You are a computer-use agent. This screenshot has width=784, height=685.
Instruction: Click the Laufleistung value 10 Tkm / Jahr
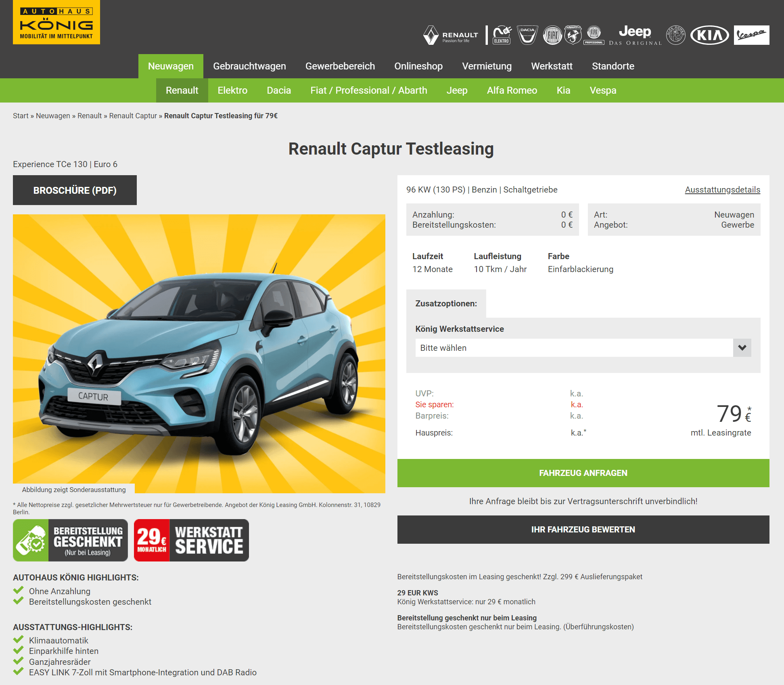pyautogui.click(x=500, y=269)
